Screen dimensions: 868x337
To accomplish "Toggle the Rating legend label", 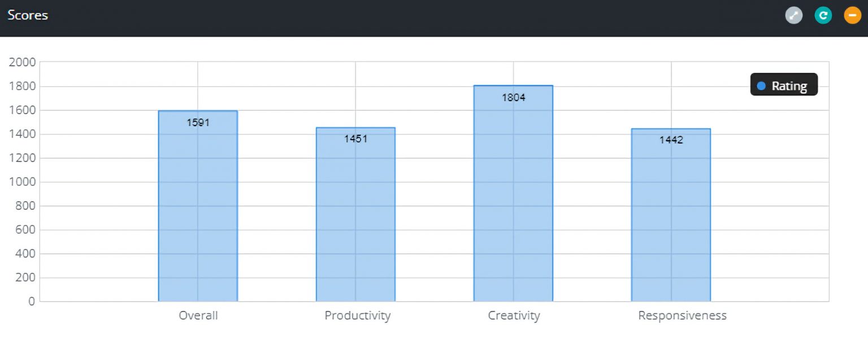I will tap(789, 86).
